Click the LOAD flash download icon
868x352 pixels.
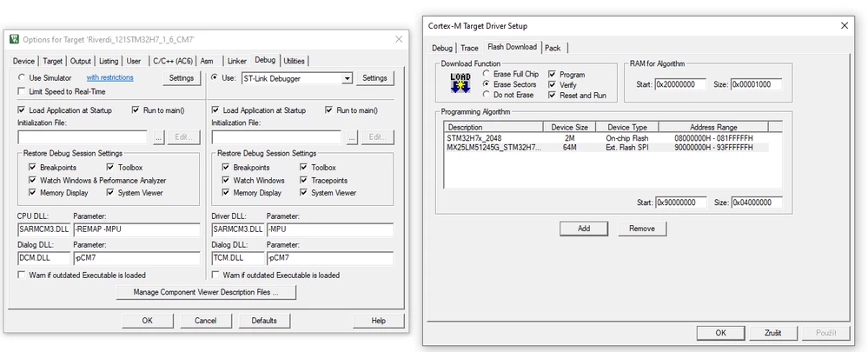click(461, 83)
